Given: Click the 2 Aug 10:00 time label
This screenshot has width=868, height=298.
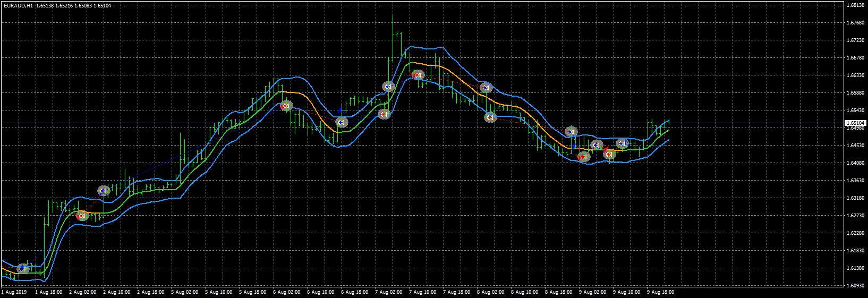Looking at the screenshot, I should [x=116, y=292].
